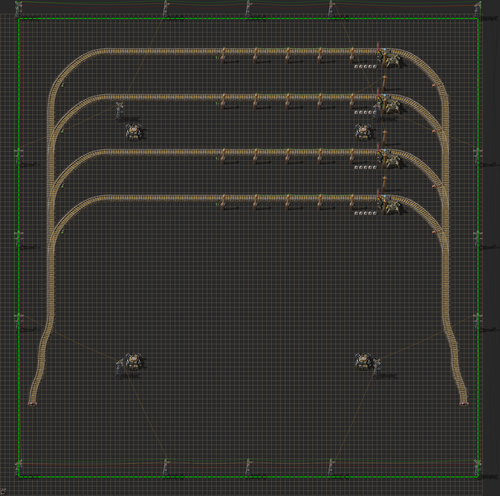Select the big pole beside the upper-left roboport

pyautogui.click(x=119, y=110)
